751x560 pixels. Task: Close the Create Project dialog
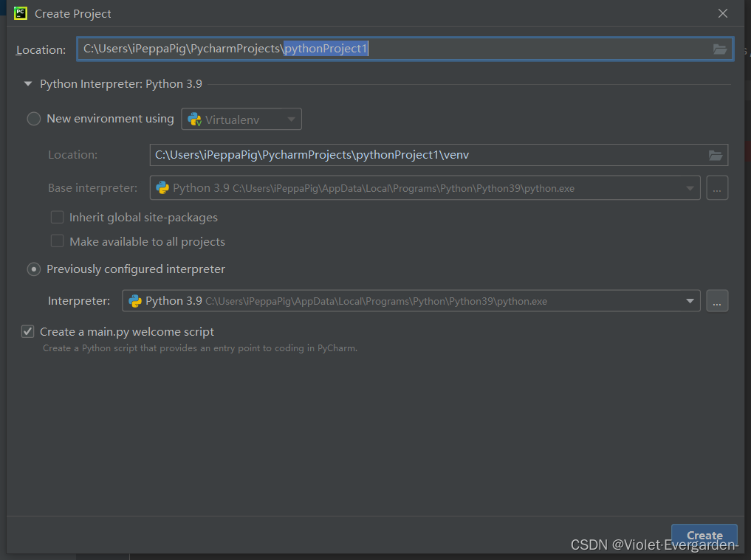coord(723,13)
